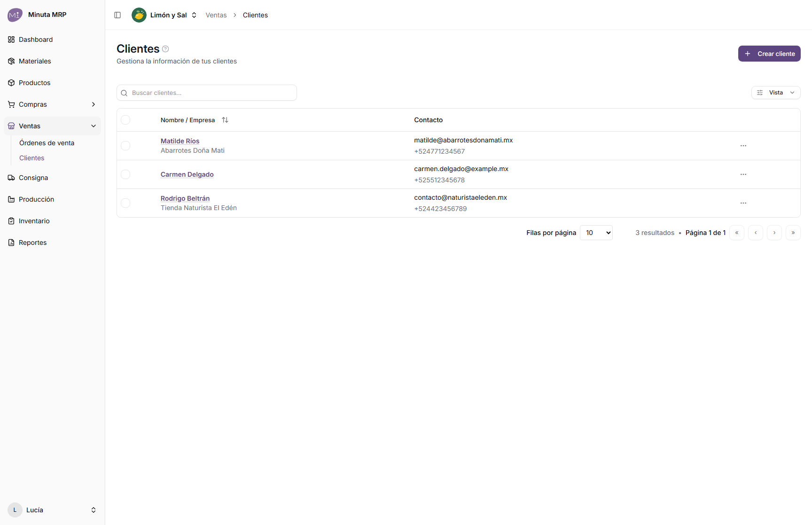812x525 pixels.
Task: Expand the Compras submenu chevron
Action: pos(94,104)
